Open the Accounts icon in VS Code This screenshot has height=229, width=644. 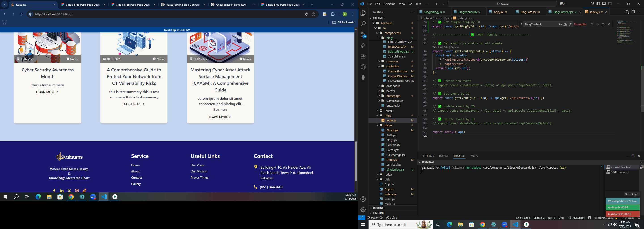[x=363, y=199]
